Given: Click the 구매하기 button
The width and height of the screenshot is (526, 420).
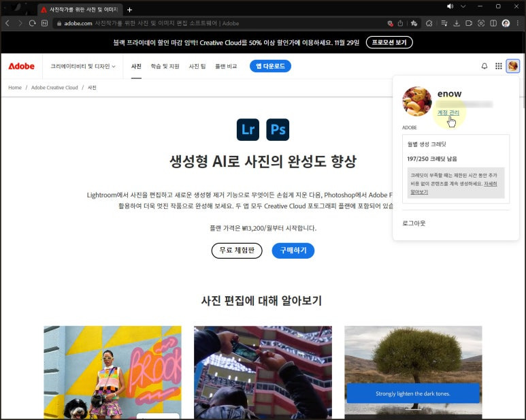Looking at the screenshot, I should (293, 251).
